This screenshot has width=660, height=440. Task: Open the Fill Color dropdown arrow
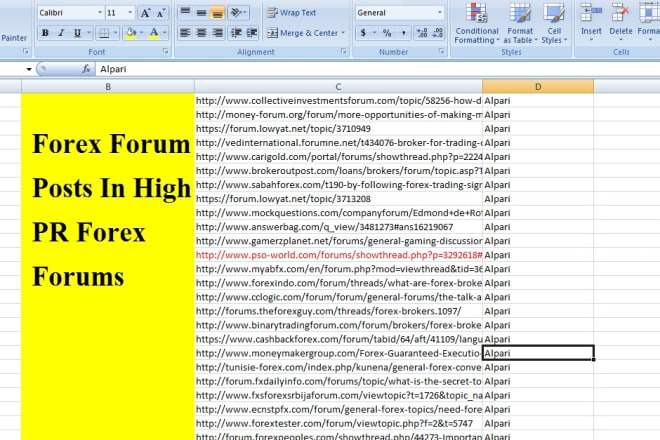click(x=141, y=33)
